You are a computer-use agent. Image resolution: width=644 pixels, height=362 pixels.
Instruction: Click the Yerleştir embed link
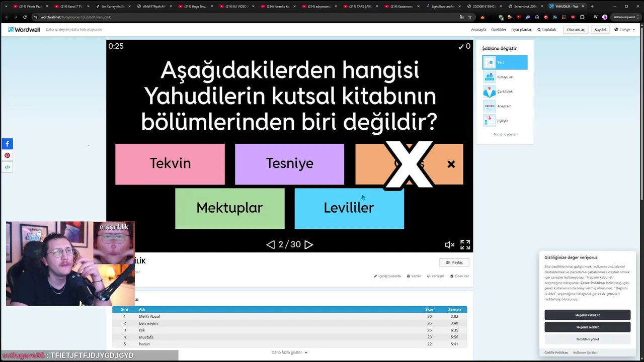(436, 276)
